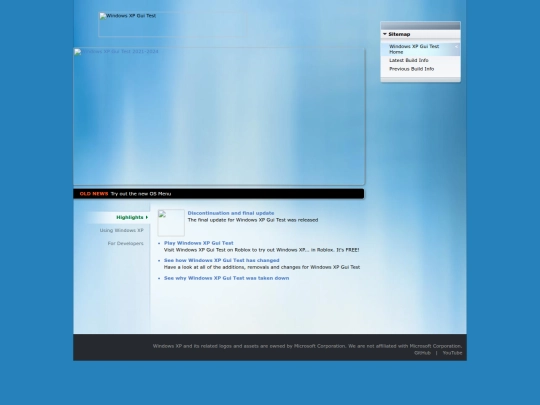This screenshot has height=405, width=540.
Task: Click the 'OLD NEWS' label
Action: pyautogui.click(x=94, y=194)
